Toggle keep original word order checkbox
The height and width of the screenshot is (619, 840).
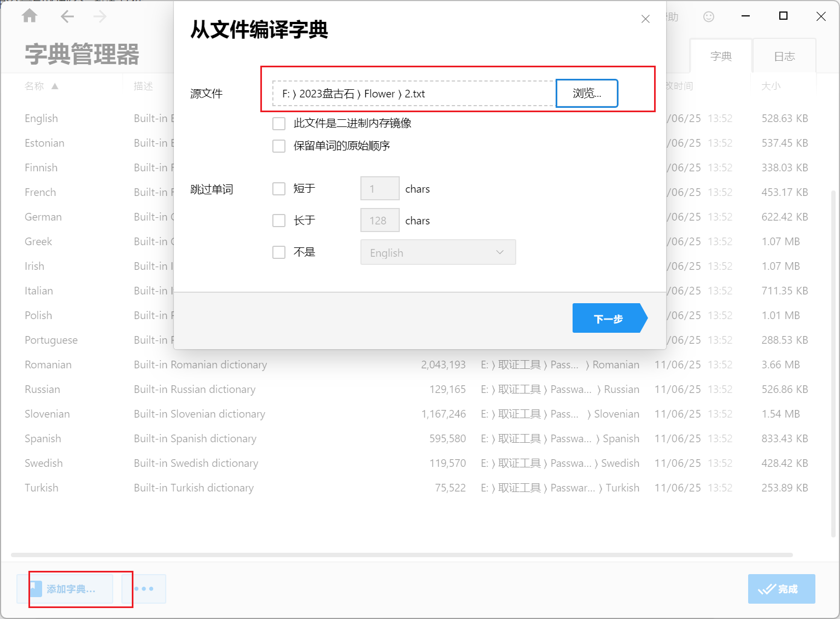pyautogui.click(x=279, y=146)
